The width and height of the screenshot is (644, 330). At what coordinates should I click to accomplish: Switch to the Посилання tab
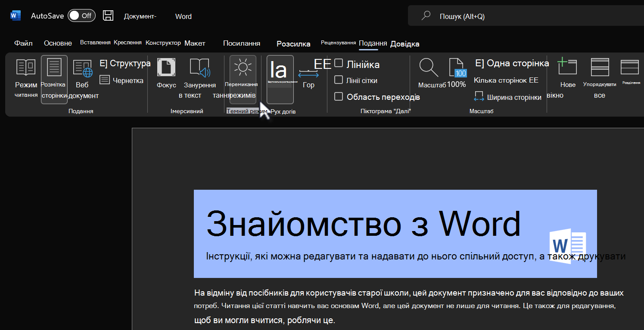click(x=242, y=43)
